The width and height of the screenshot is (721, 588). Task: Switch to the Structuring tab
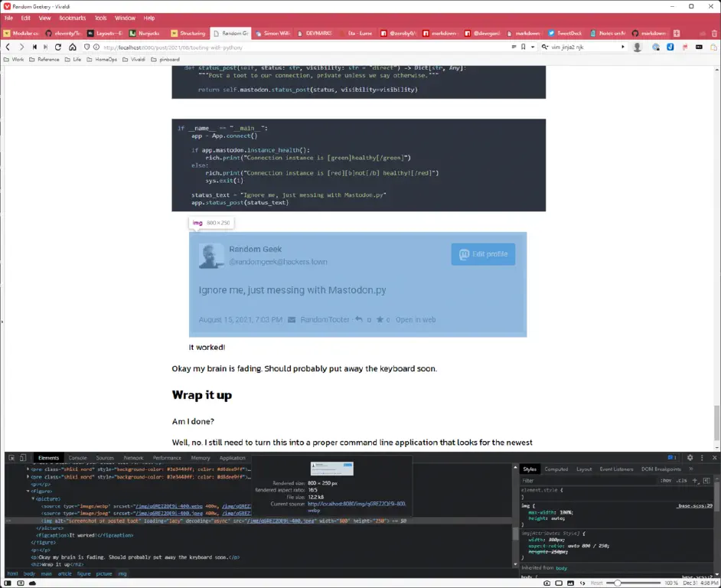tap(188, 33)
